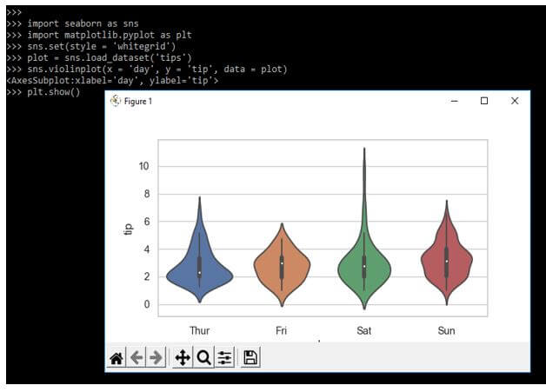Click the y-axis tick value 2
Viewport: 546px width, 392px height.
(147, 276)
